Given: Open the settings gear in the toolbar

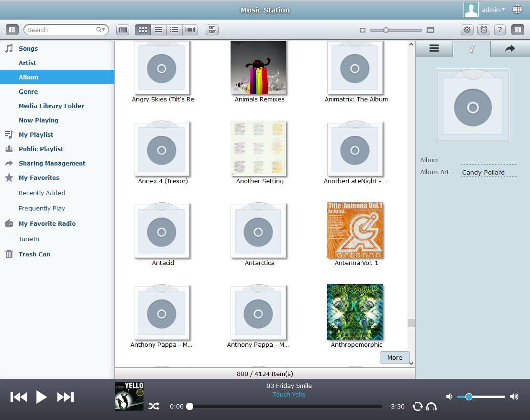Looking at the screenshot, I should click(x=467, y=30).
